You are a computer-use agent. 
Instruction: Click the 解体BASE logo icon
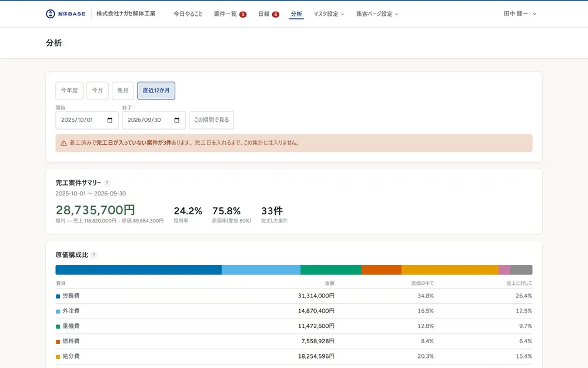tap(50, 14)
